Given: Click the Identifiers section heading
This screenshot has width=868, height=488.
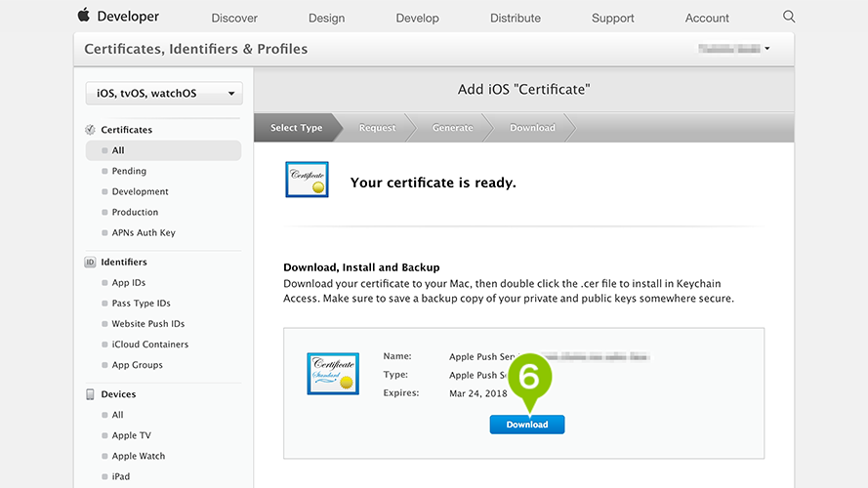Looking at the screenshot, I should coord(124,262).
